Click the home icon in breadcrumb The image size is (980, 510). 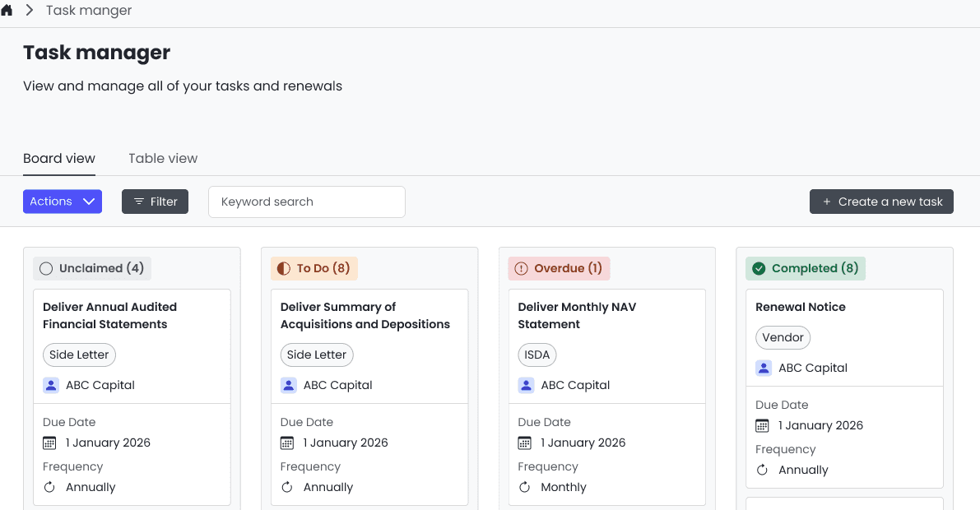point(7,10)
